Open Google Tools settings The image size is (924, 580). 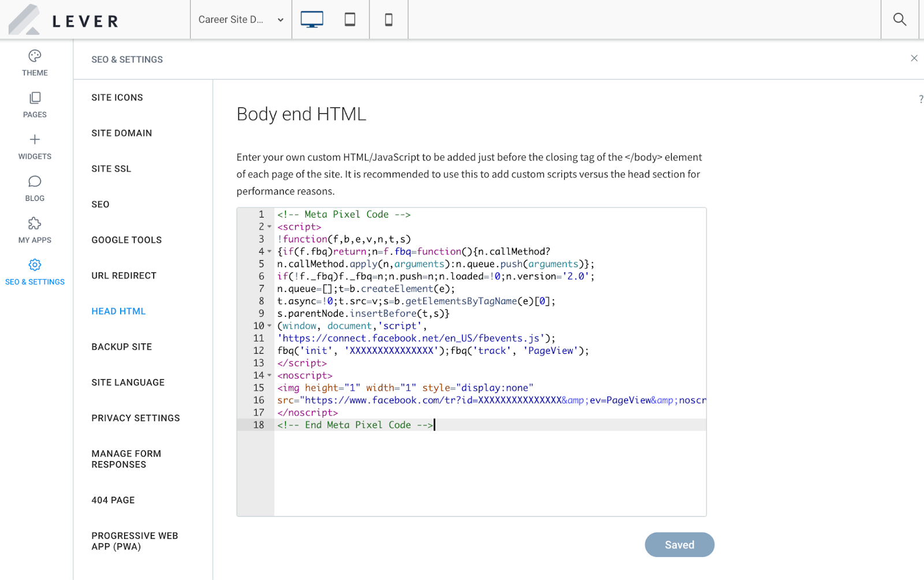point(126,240)
